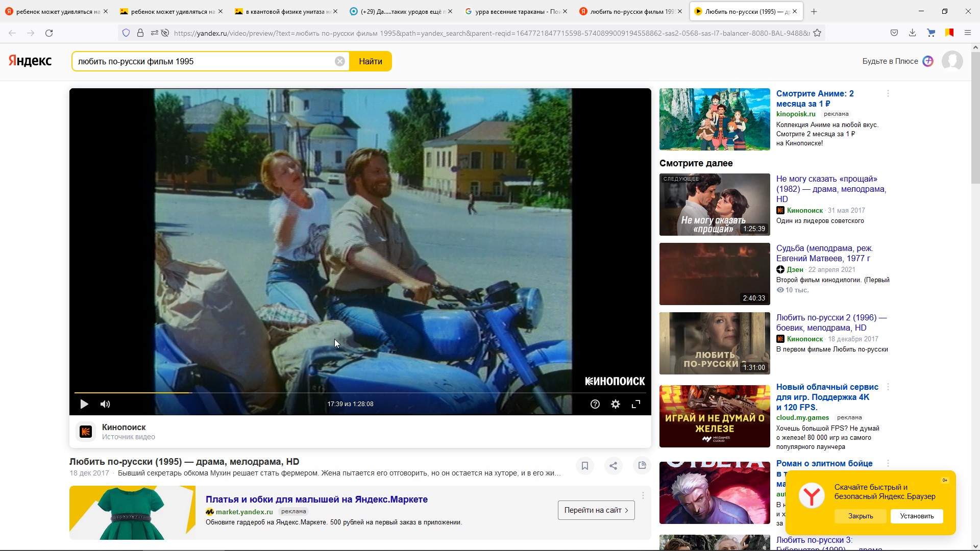The height and width of the screenshot is (551, 980).
Task: Clear the search query field
Action: [340, 61]
